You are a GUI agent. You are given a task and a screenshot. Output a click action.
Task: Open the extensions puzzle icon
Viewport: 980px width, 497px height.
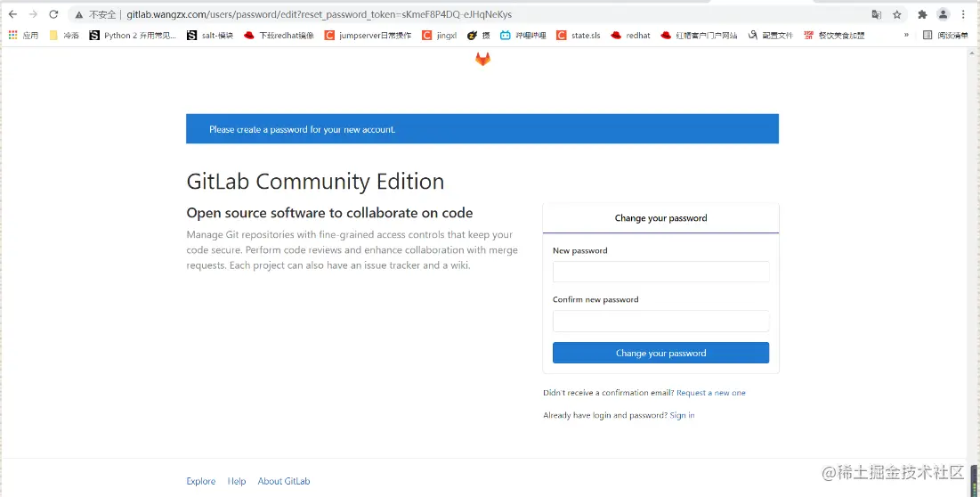(x=922, y=14)
